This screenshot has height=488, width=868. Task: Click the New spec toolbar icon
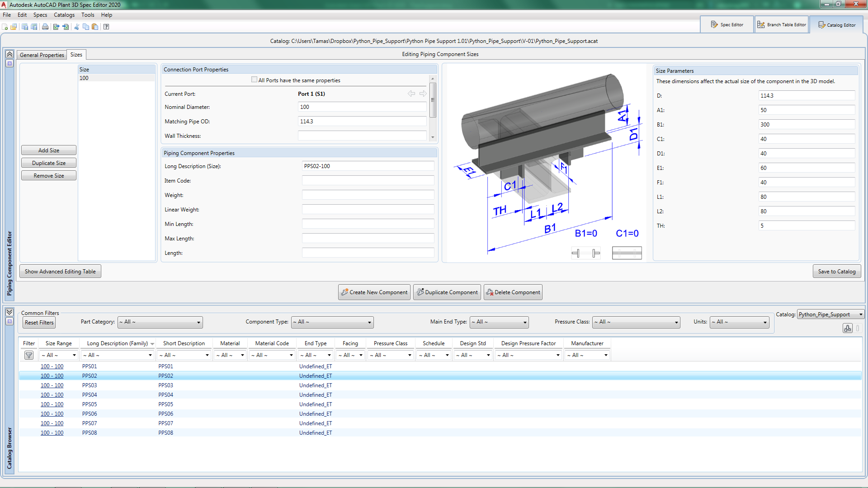[5, 27]
